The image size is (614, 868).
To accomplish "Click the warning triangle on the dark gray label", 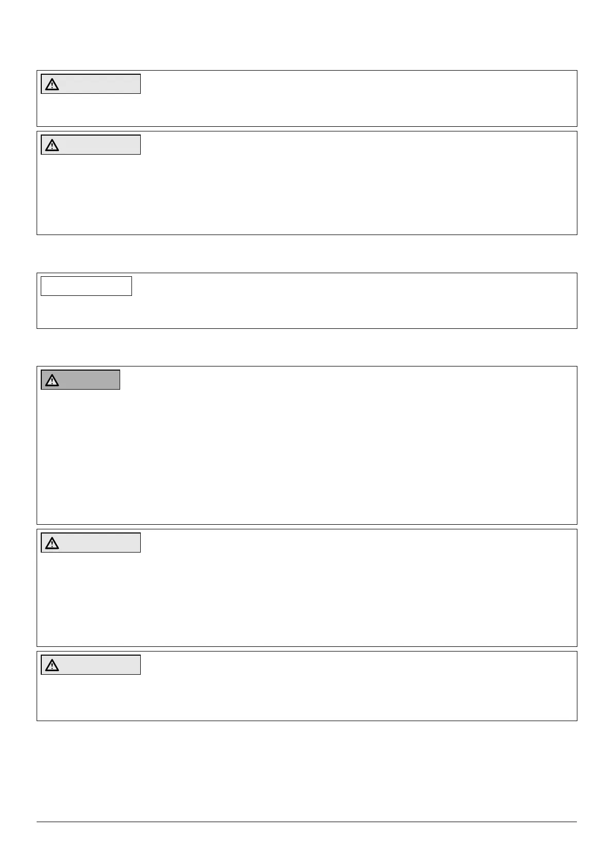I will (52, 380).
